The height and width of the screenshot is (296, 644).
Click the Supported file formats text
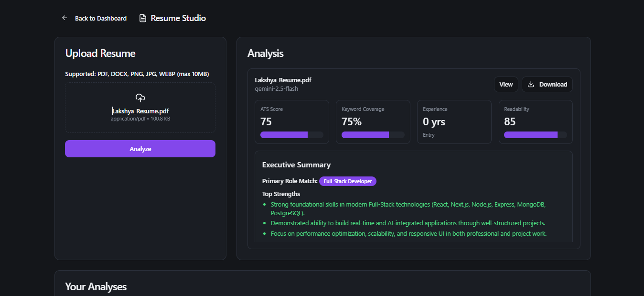[x=137, y=74]
